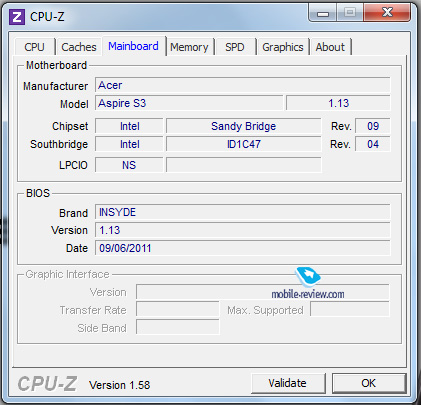Click the CPU-Z purple Z app icon
The height and width of the screenshot is (405, 421).
coord(17,17)
